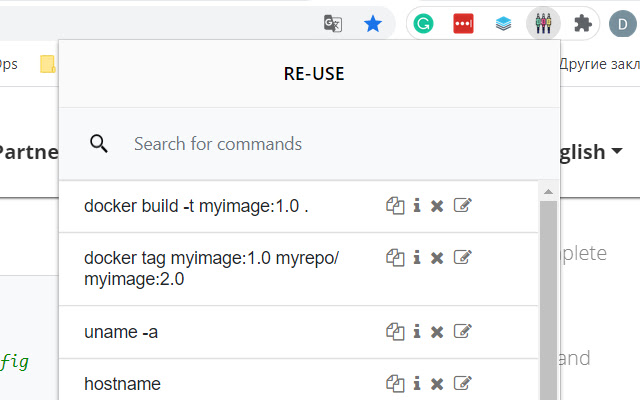Click the magnifier search icon
640x400 pixels.
99,144
